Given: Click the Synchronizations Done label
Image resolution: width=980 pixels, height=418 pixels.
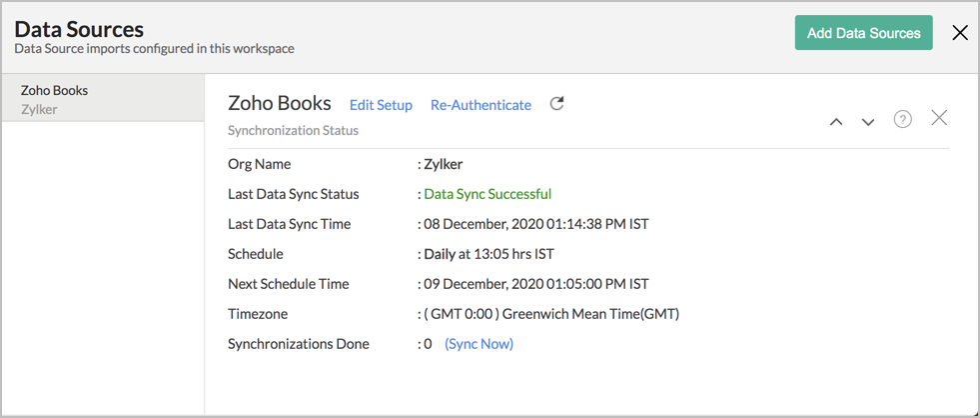Looking at the screenshot, I should tap(299, 344).
